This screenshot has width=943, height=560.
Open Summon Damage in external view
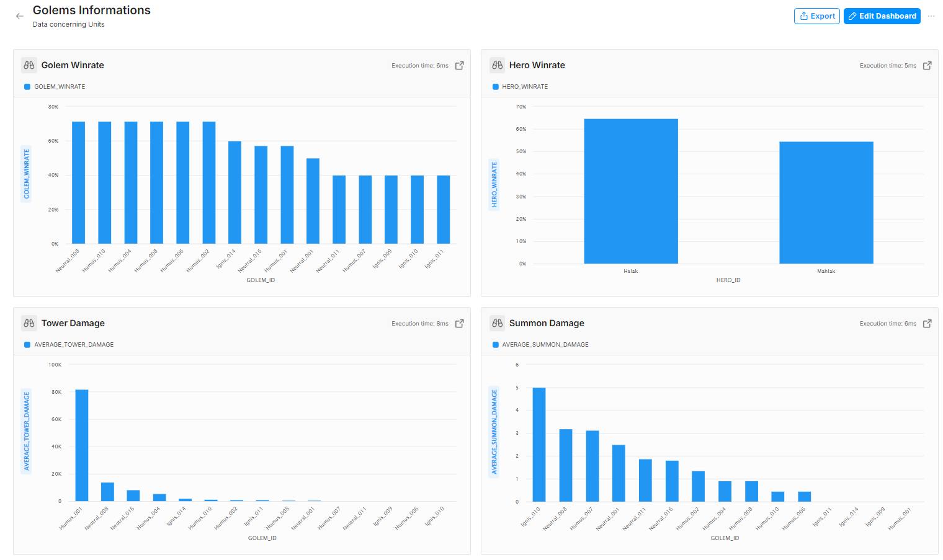pos(927,323)
